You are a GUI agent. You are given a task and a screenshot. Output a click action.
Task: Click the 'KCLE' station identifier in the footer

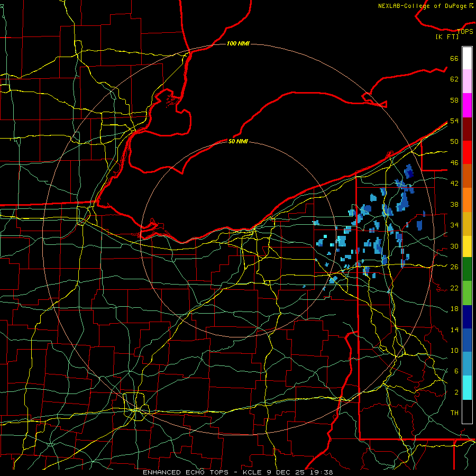click(252, 472)
